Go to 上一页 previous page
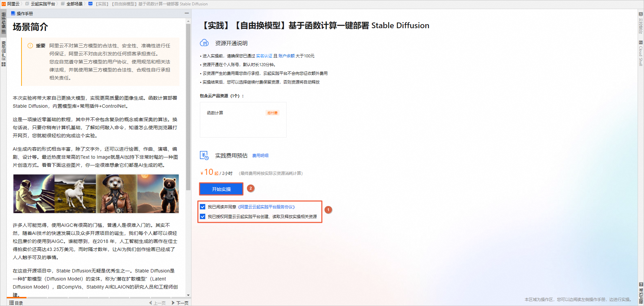 158,303
